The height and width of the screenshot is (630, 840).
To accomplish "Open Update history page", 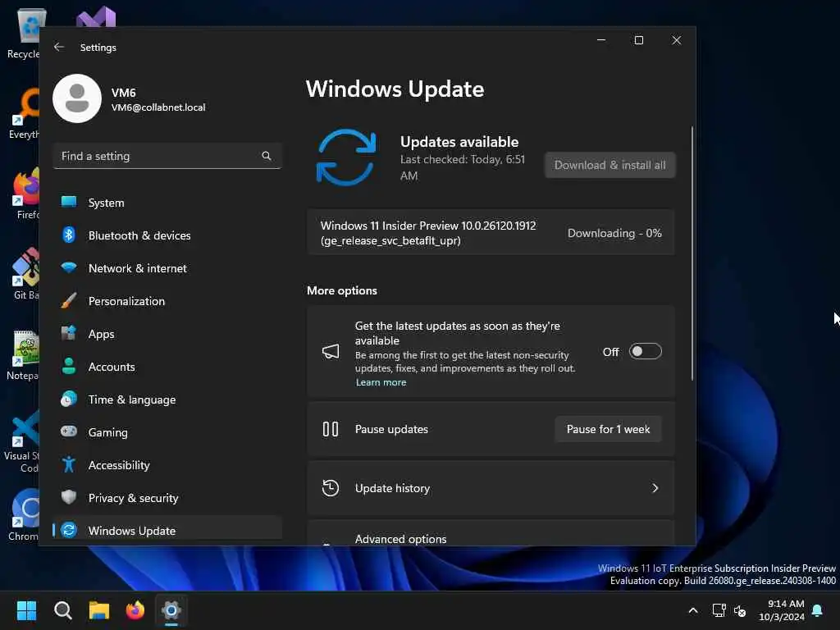I will pos(491,488).
